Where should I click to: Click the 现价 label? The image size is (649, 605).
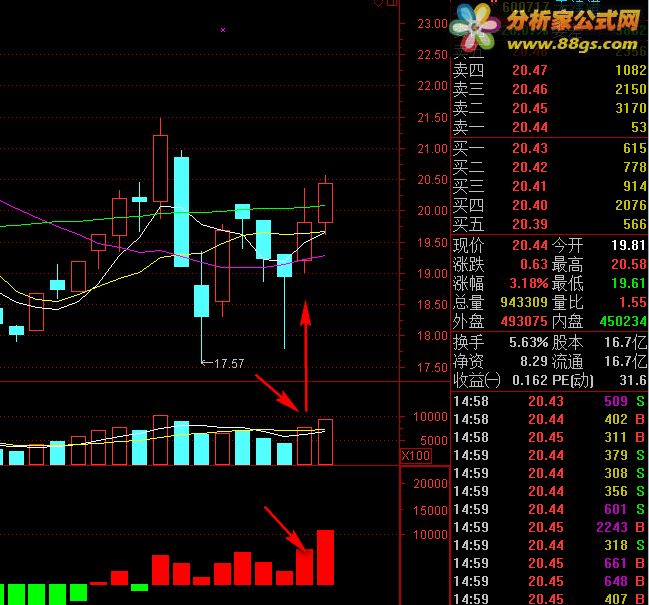[468, 245]
